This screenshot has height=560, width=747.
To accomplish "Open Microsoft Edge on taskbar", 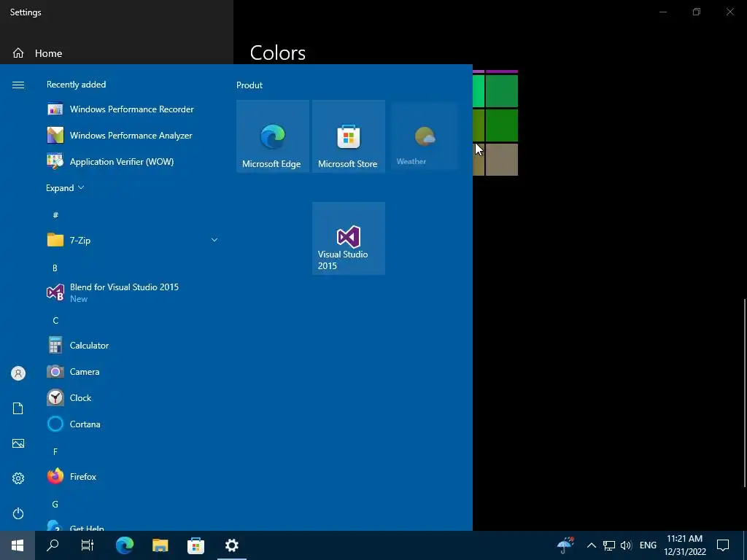I will (x=125, y=545).
